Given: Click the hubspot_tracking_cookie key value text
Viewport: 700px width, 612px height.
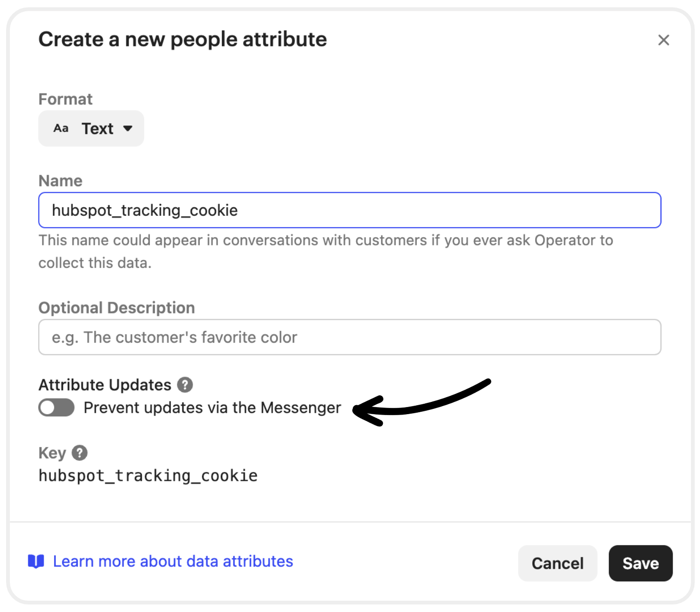Looking at the screenshot, I should tap(148, 476).
